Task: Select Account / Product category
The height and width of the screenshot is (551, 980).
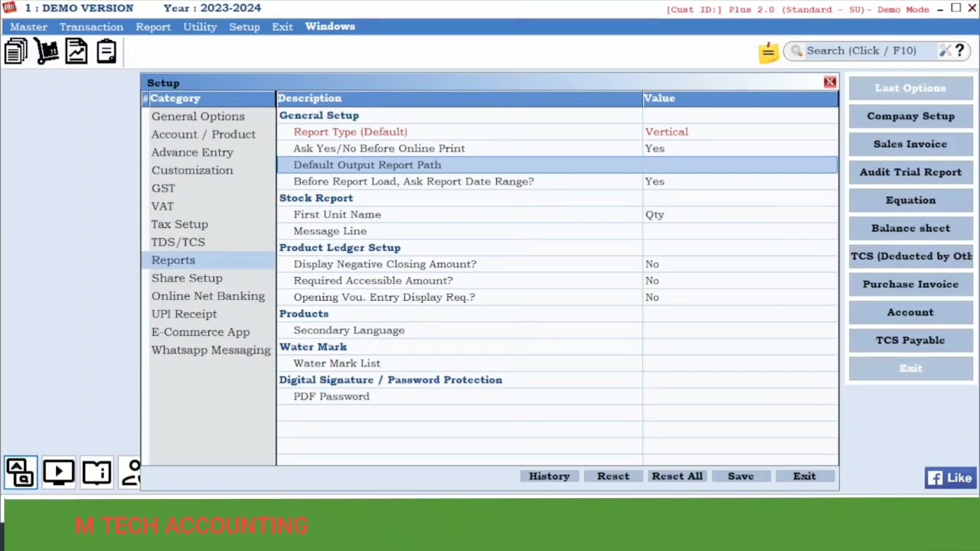Action: 203,134
